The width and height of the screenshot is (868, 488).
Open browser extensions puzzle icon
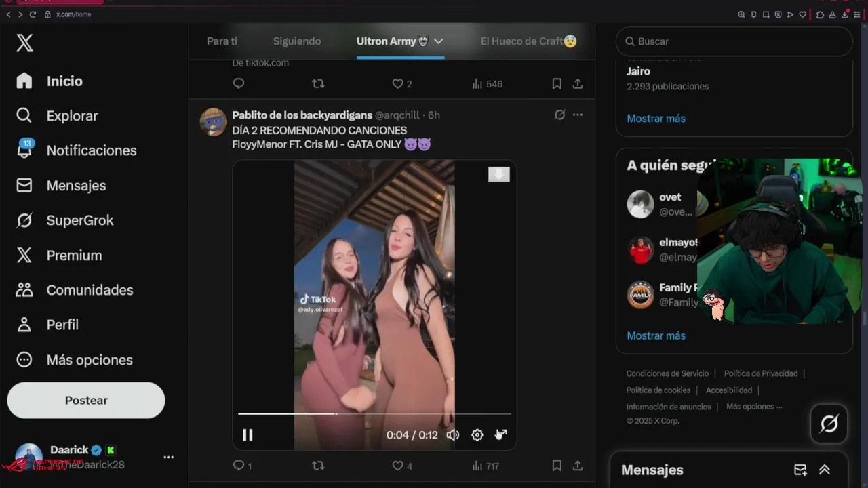tap(821, 14)
